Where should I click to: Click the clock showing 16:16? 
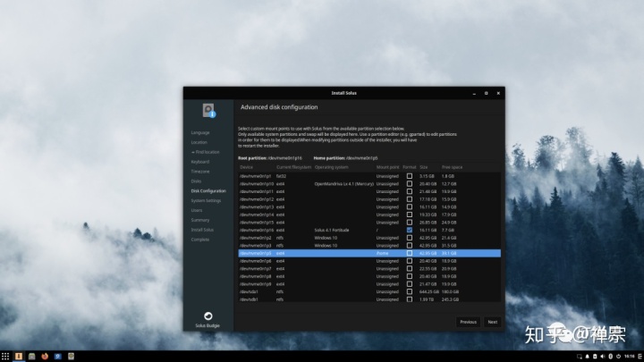click(x=629, y=357)
